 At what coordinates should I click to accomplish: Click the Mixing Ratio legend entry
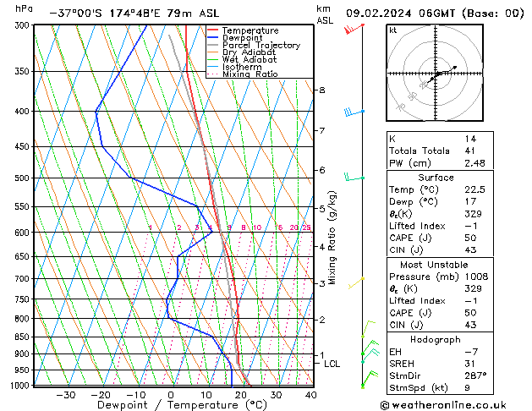point(250,74)
